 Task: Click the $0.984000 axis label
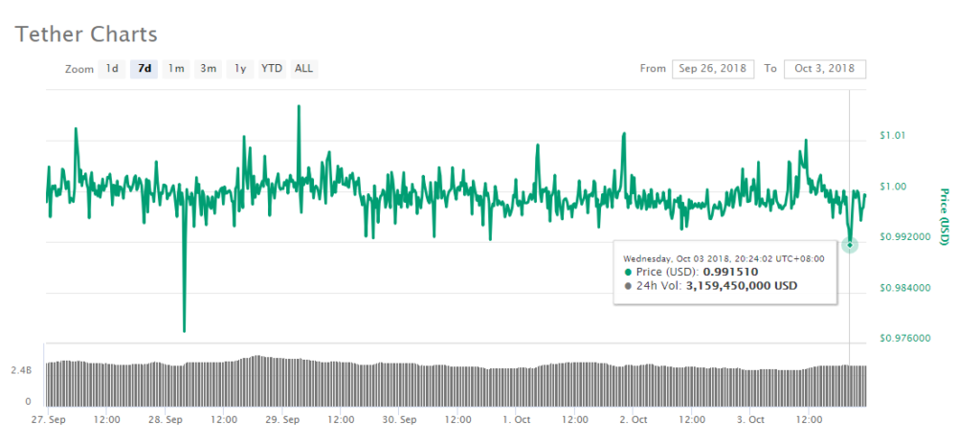coord(905,288)
